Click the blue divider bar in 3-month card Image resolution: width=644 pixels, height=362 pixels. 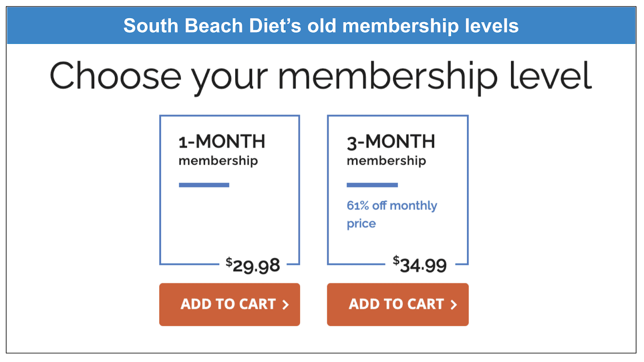(372, 185)
